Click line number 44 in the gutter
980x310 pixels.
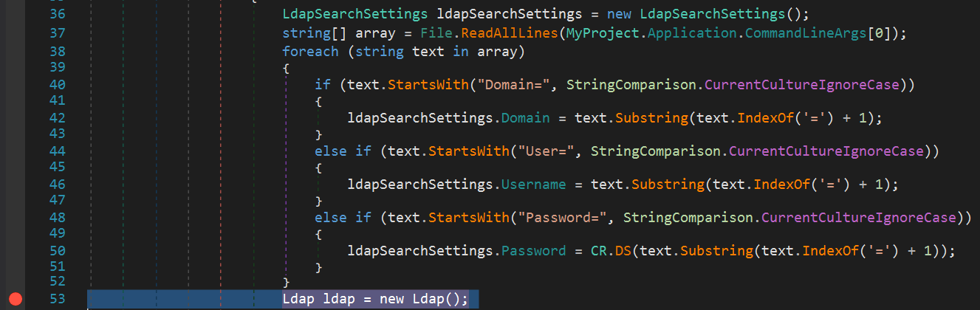58,151
